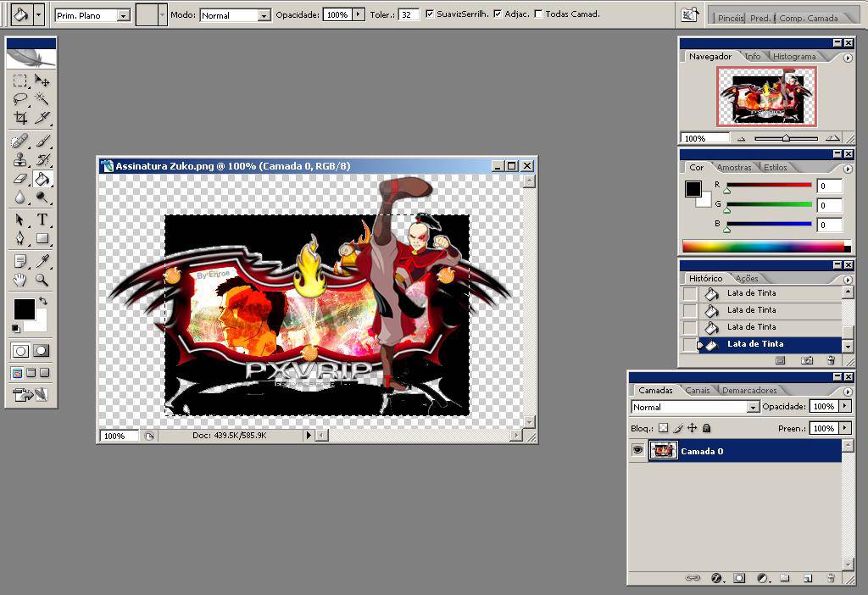Switch to Quick Mask mode
Screen dimensions: 868x595
pos(41,350)
